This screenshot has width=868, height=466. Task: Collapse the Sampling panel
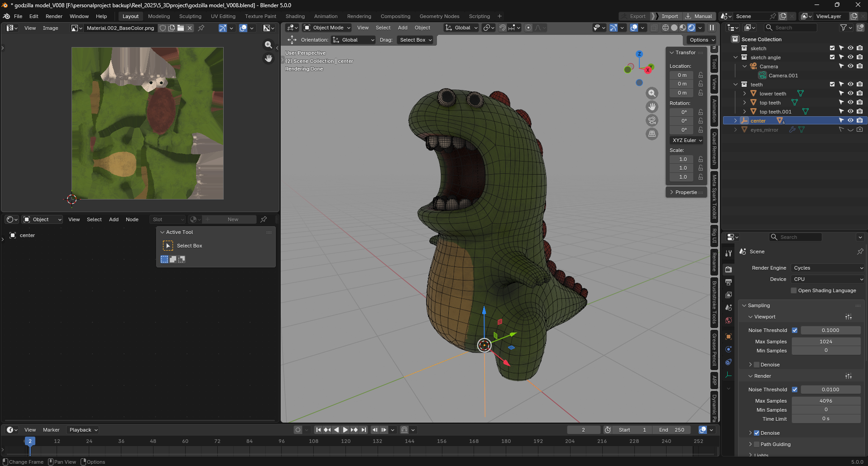coord(744,305)
